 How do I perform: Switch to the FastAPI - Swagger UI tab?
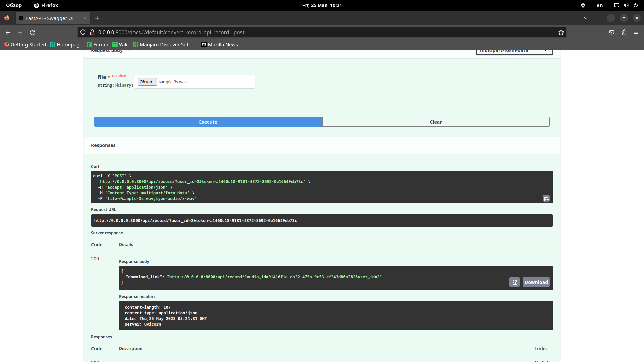point(50,18)
